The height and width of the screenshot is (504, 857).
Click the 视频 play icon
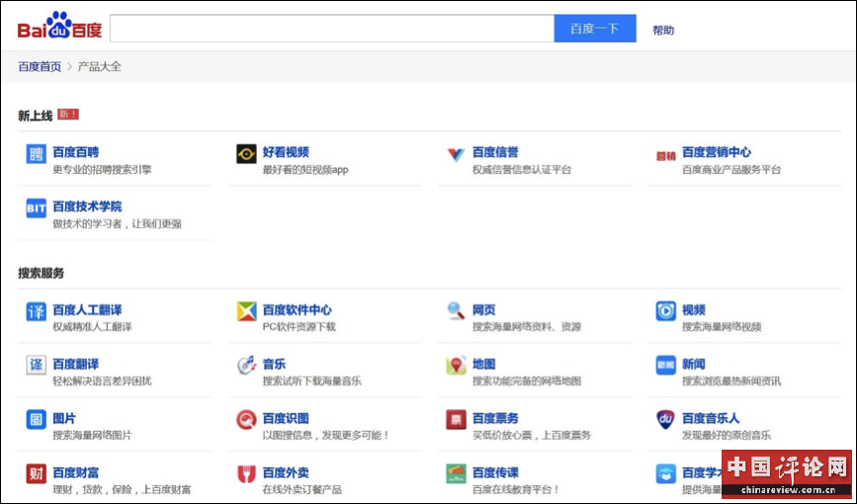[x=665, y=311]
